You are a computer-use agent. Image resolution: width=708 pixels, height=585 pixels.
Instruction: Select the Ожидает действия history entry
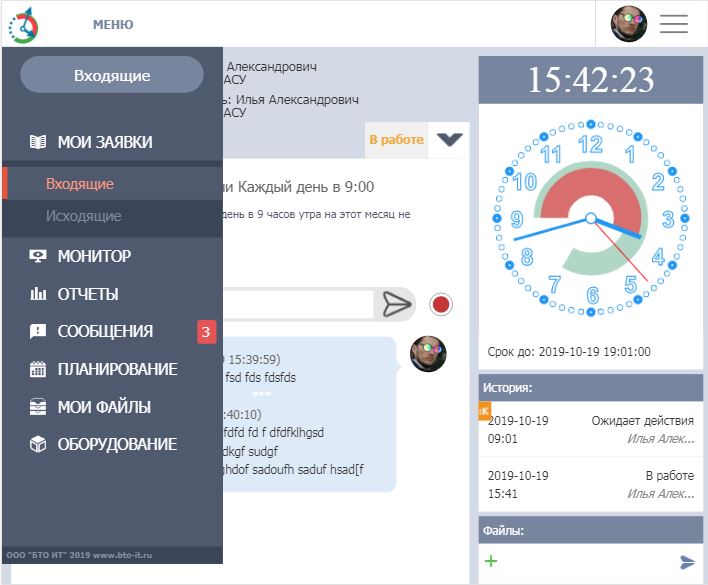(x=591, y=429)
